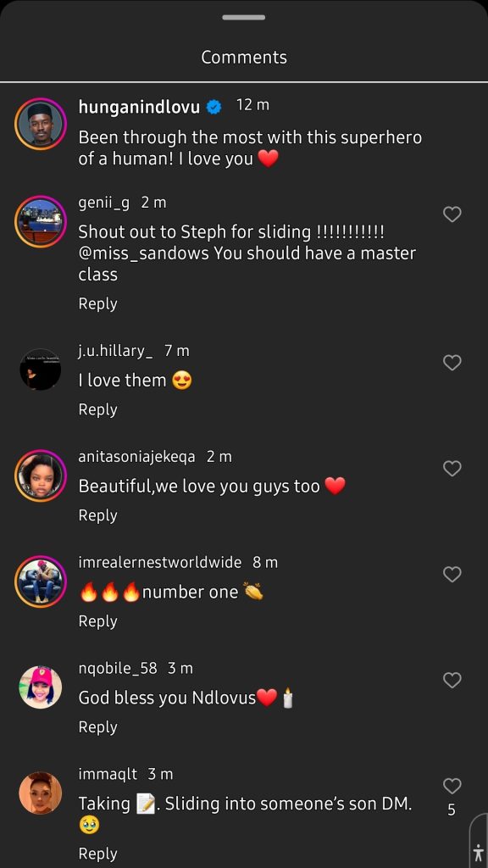Heart nqobile_58's God bless you comment
The image size is (488, 868).
452,680
